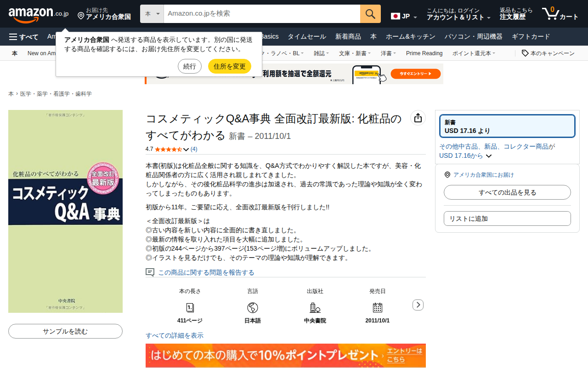
Task: Open the 注文履歴 returns and orders link
Action: (516, 14)
